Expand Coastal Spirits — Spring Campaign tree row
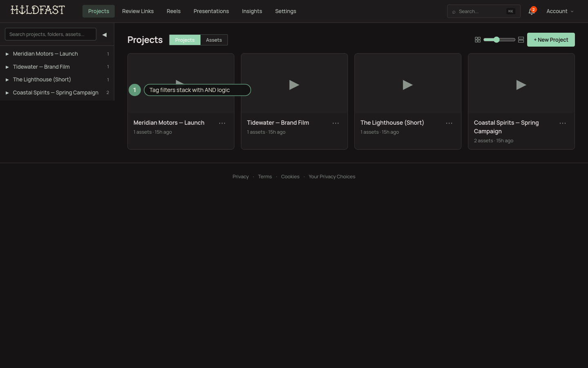Viewport: 588px width, 368px height. tap(7, 93)
